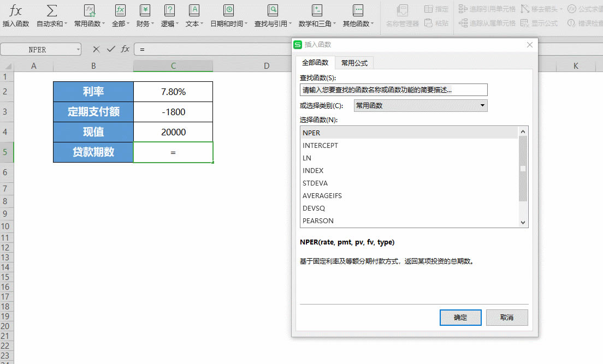The image size is (603, 364).
Task: Select the 利率 label cell
Action: coord(93,92)
